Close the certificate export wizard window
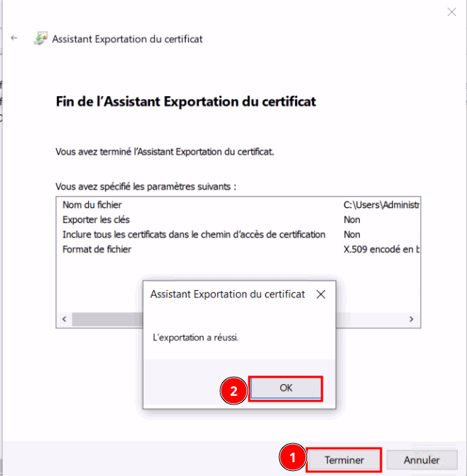Screen dimensions: 467x476 pyautogui.click(x=451, y=12)
